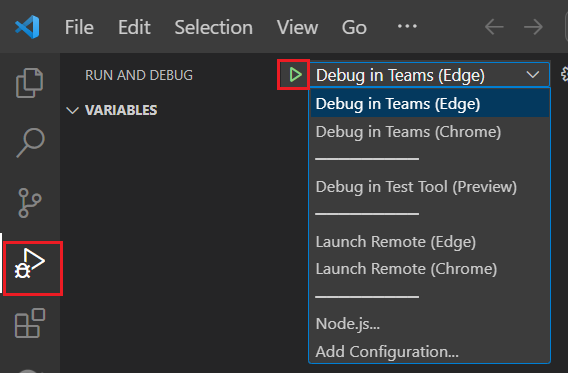The image size is (568, 373).
Task: Click the RUN AND DEBUG panel title
Action: 139,75
